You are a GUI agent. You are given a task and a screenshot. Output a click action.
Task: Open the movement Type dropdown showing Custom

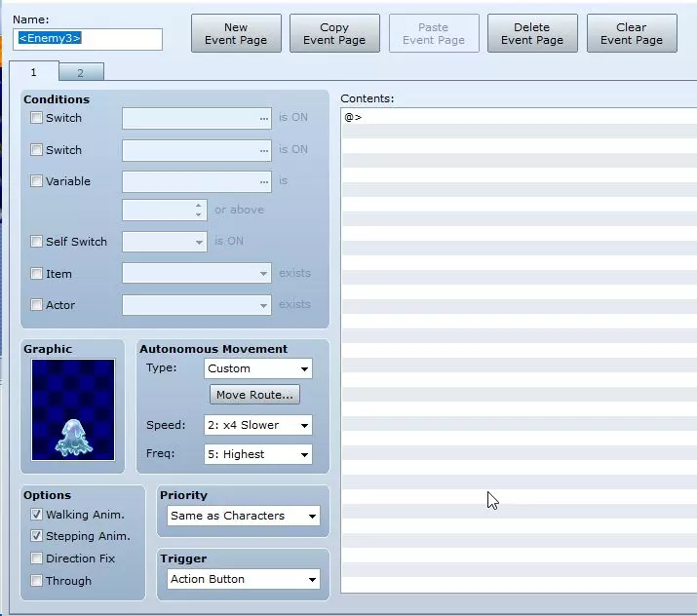[x=258, y=368]
